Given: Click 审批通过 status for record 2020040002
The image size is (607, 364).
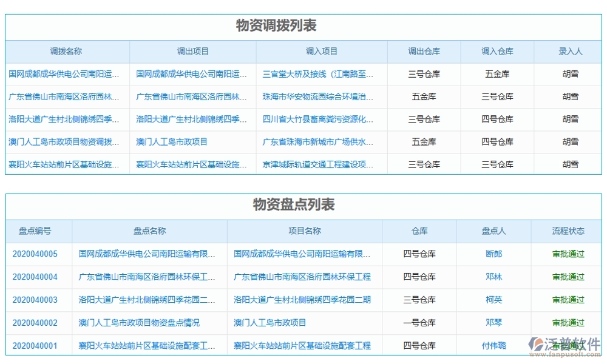Looking at the screenshot, I should pos(568,323).
